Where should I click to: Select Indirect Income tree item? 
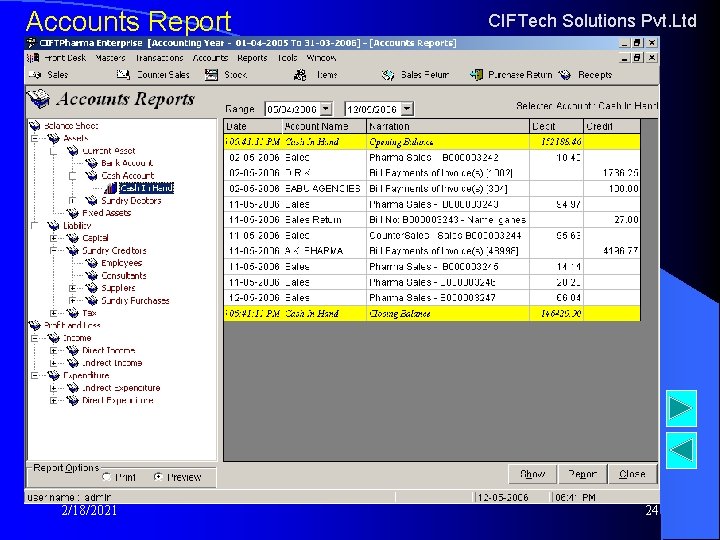pos(112,363)
